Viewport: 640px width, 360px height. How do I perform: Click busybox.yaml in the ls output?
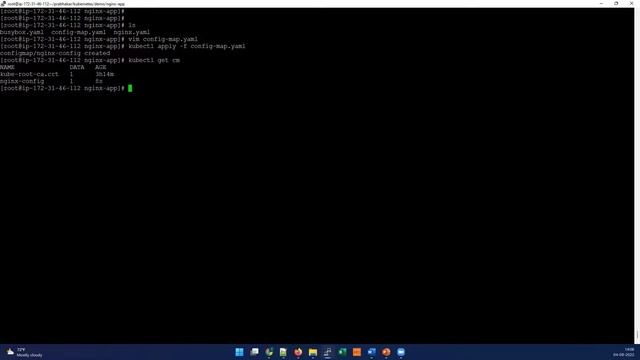click(x=22, y=32)
